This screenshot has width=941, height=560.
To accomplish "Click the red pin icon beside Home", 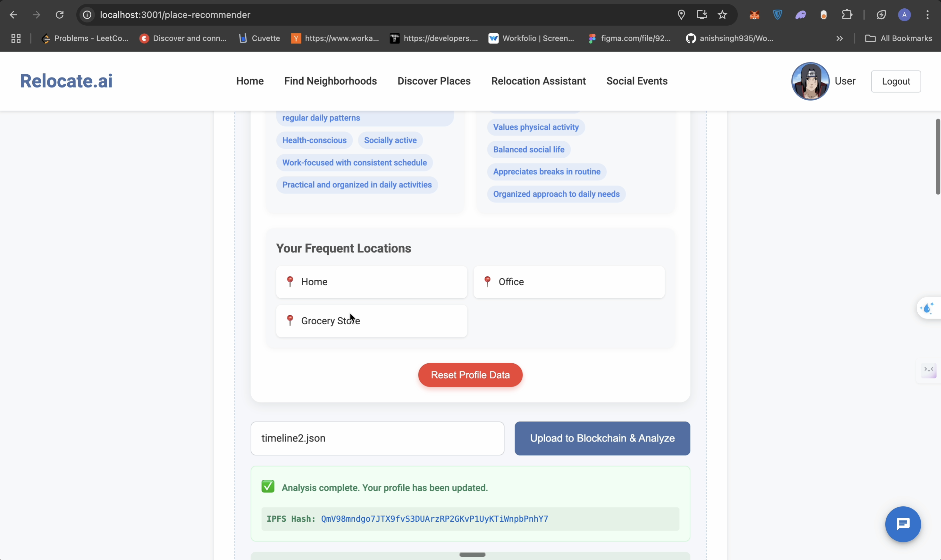I will [290, 282].
